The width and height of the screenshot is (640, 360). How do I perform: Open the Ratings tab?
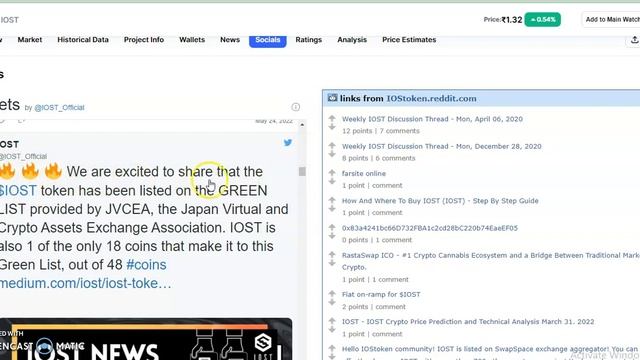click(x=309, y=40)
